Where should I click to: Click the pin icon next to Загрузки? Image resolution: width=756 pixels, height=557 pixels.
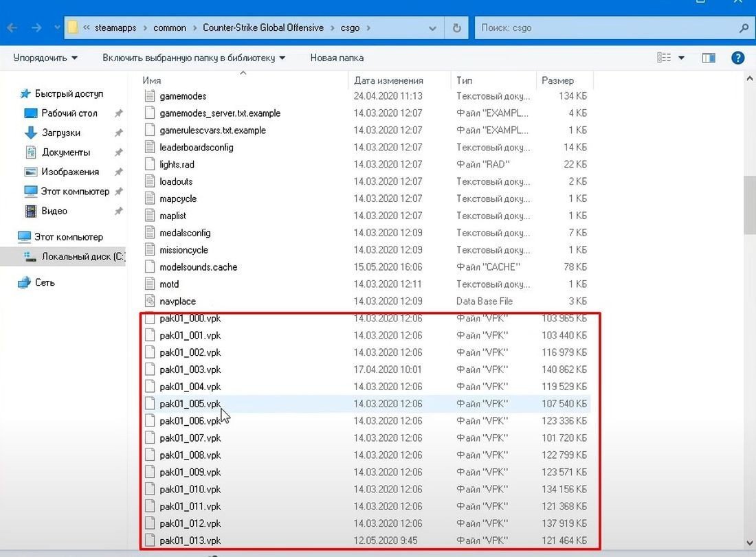point(118,133)
